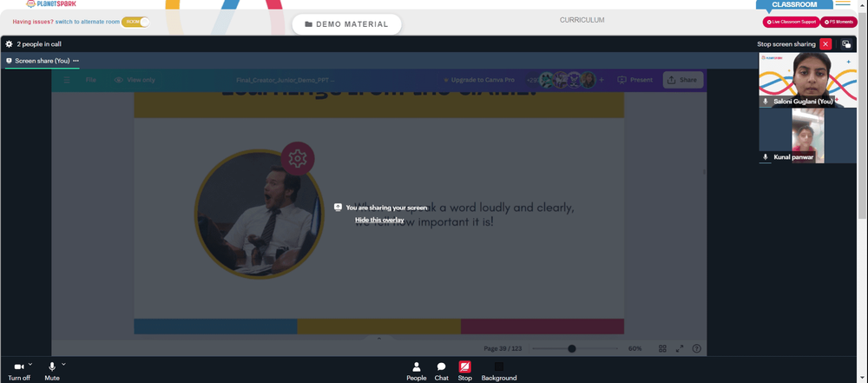The height and width of the screenshot is (383, 868).
Task: Select the Screen share (You) tab
Action: (42, 61)
